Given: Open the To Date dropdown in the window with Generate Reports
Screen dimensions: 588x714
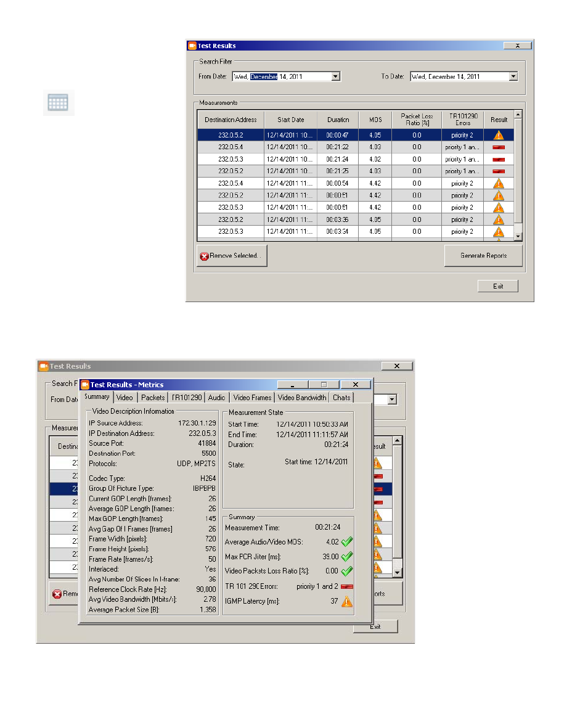Looking at the screenshot, I should pos(513,76).
